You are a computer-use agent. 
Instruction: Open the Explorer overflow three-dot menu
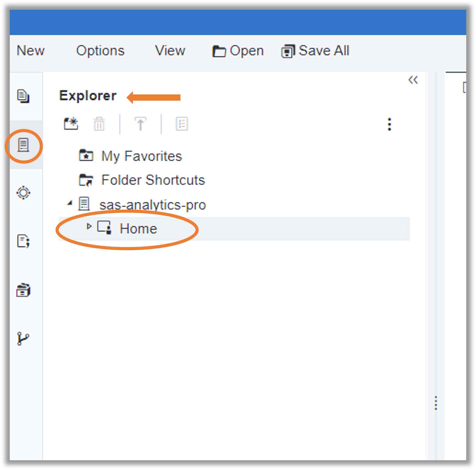(x=389, y=124)
